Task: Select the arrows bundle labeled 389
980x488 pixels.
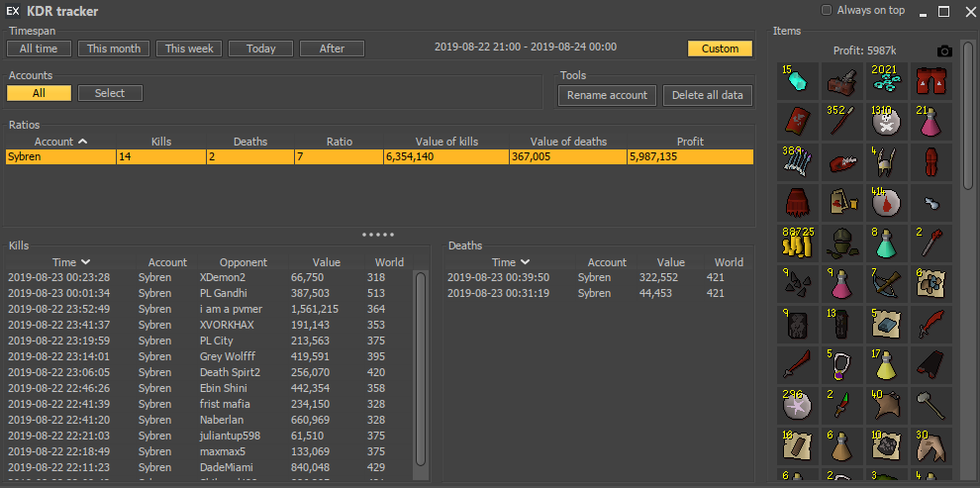Action: pyautogui.click(x=798, y=161)
